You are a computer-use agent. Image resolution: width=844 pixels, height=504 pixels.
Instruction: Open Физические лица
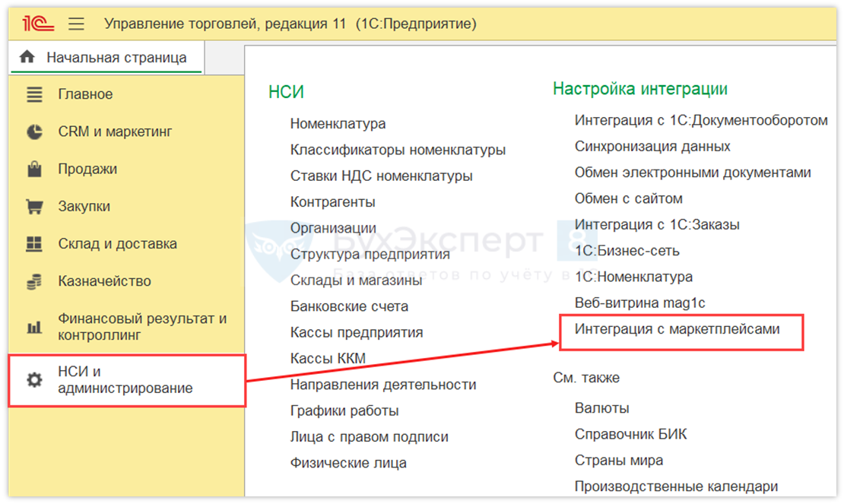tap(348, 463)
